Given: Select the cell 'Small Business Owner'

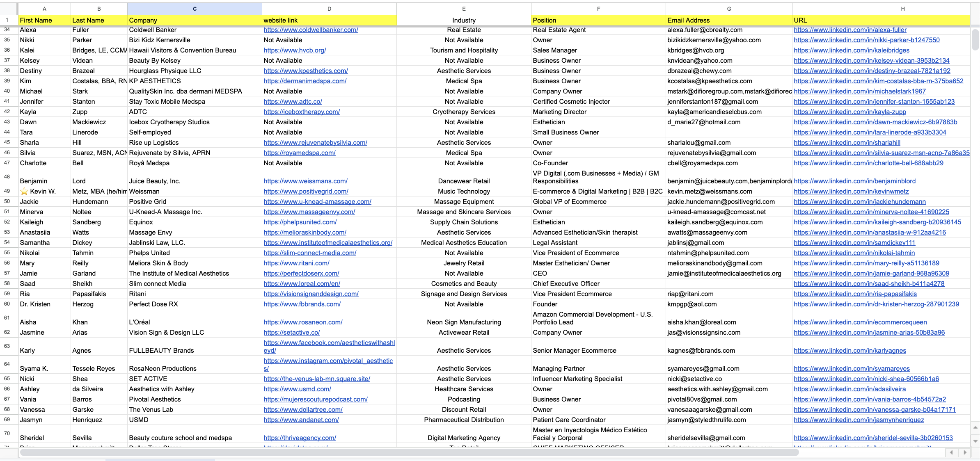Looking at the screenshot, I should pyautogui.click(x=598, y=132).
